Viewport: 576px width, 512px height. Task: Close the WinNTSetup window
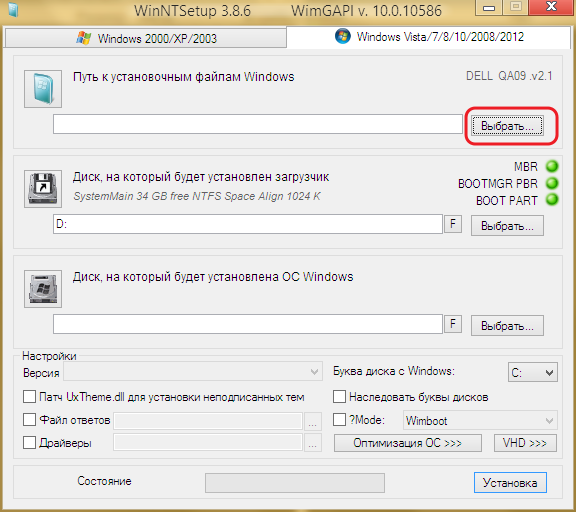551,7
